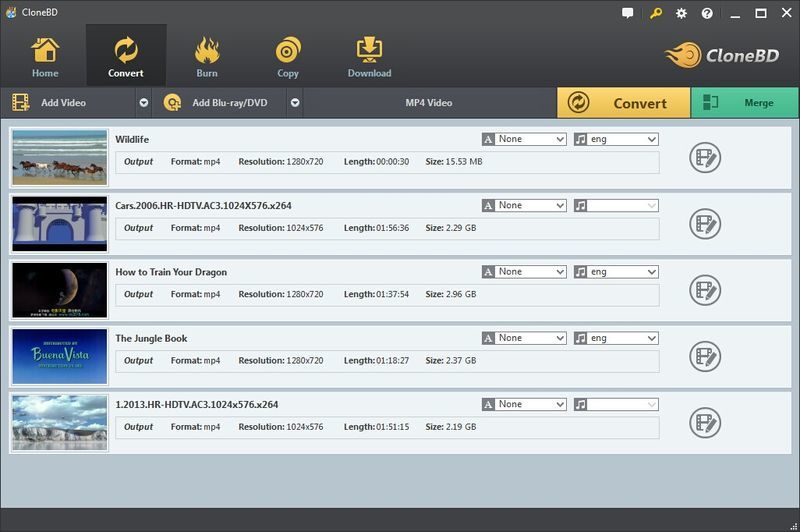Expand the Add Blu-ray/DVD dropdown arrow

tap(295, 103)
